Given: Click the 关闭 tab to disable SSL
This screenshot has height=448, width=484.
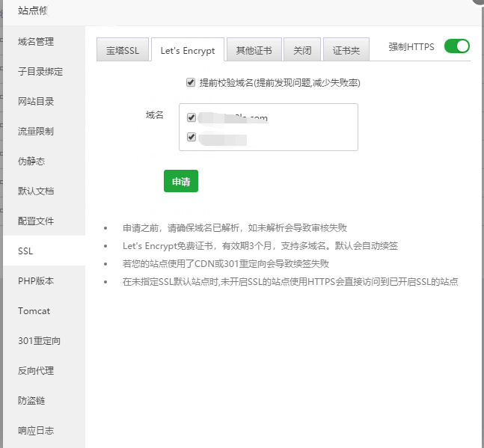Looking at the screenshot, I should [302, 51].
